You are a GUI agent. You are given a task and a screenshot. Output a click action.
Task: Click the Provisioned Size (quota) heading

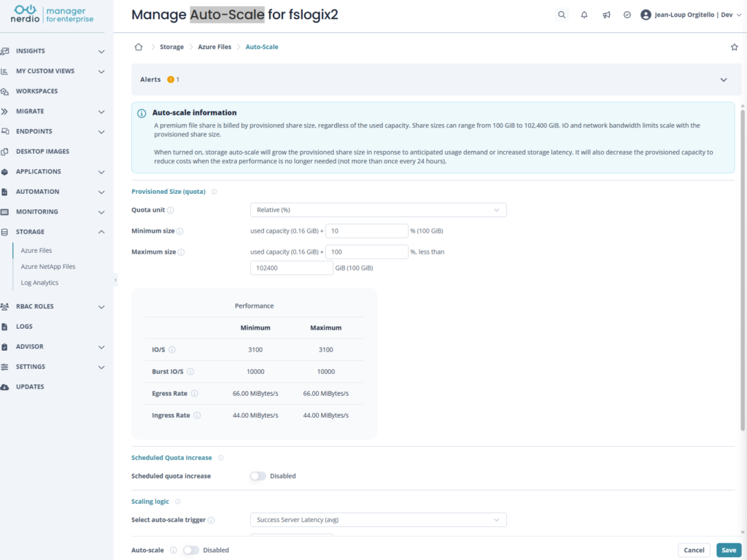(x=169, y=192)
